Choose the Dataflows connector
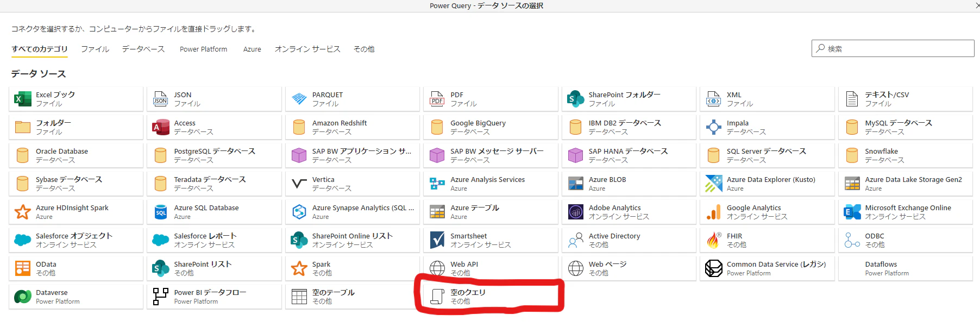This screenshot has height=327, width=980. 906,268
